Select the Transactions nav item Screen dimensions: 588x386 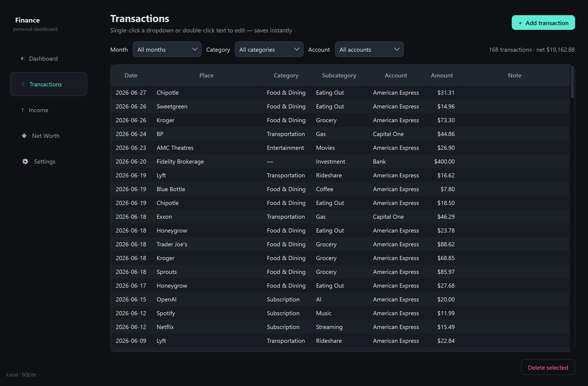tap(49, 84)
